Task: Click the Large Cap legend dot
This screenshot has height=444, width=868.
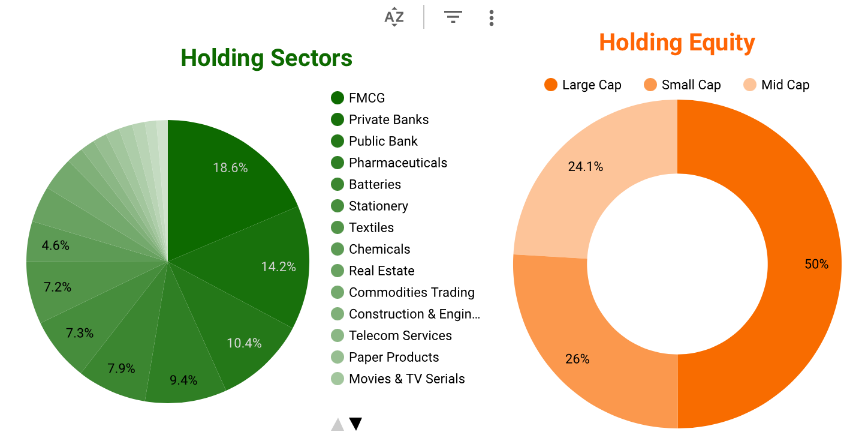Action: [551, 85]
